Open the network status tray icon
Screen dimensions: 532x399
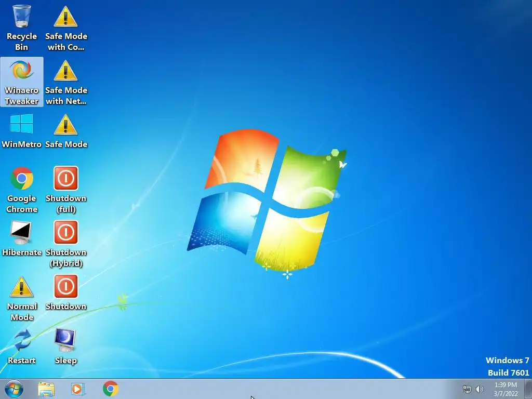click(467, 389)
